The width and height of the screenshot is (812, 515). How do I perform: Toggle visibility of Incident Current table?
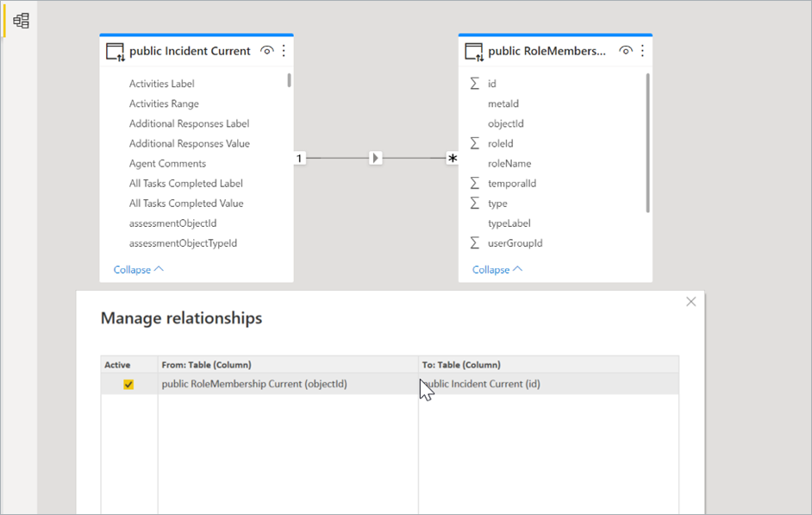tap(267, 51)
